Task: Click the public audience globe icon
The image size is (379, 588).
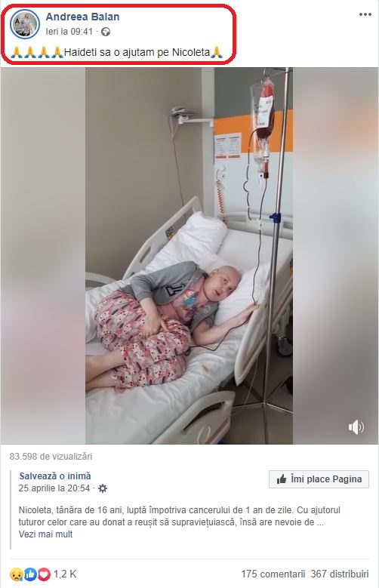Action: pos(106,32)
